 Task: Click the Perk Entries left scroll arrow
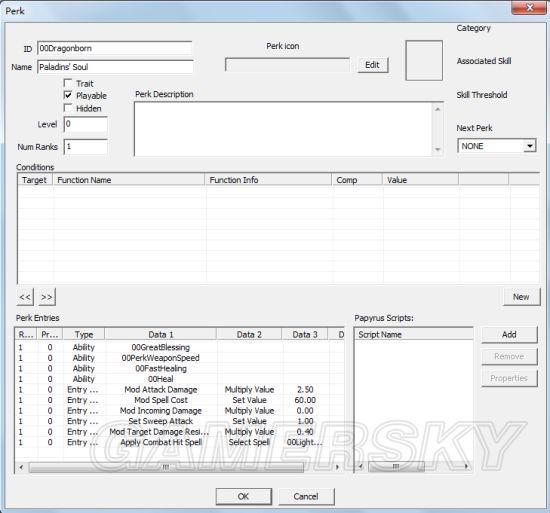tap(21, 467)
